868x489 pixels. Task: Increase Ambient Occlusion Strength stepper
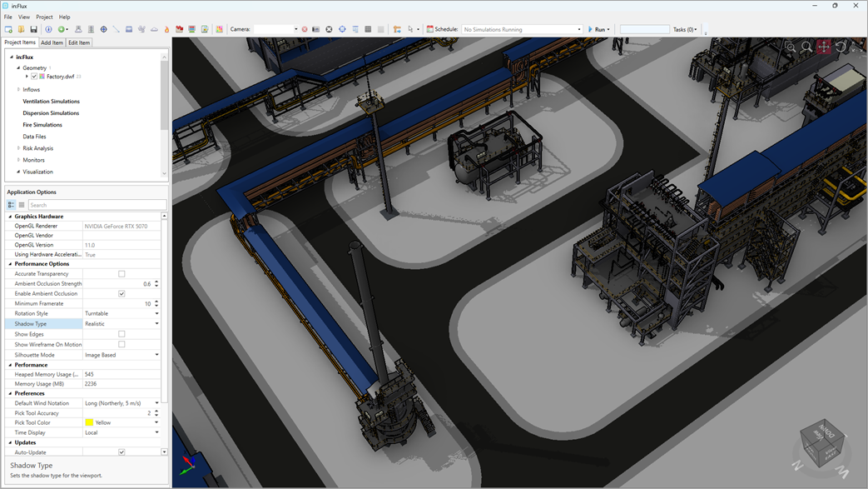(x=156, y=282)
